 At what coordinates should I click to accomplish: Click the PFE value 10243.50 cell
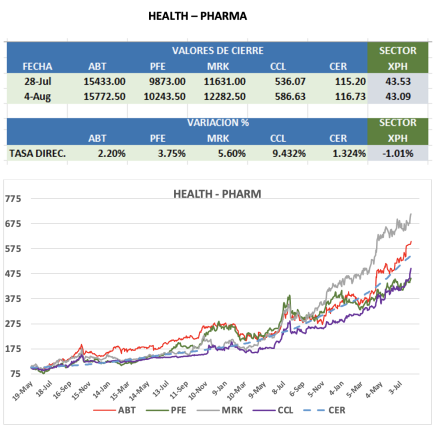164,97
